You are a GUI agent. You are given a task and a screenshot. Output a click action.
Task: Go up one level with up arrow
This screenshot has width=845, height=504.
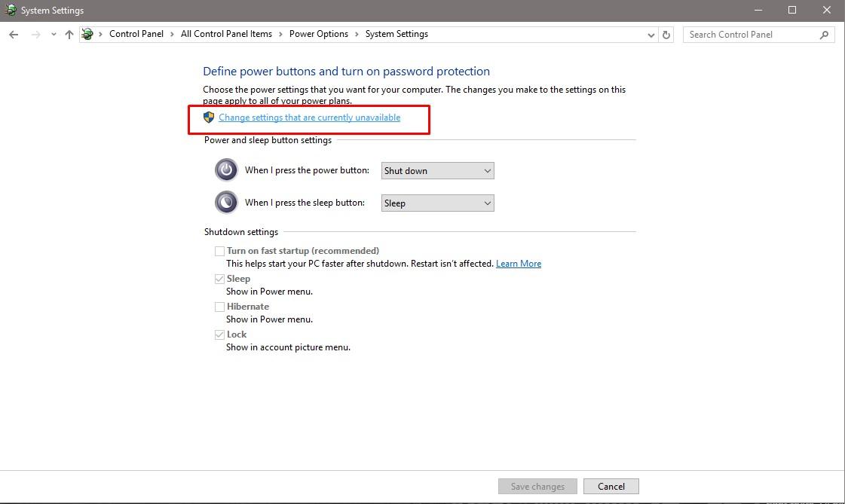69,35
